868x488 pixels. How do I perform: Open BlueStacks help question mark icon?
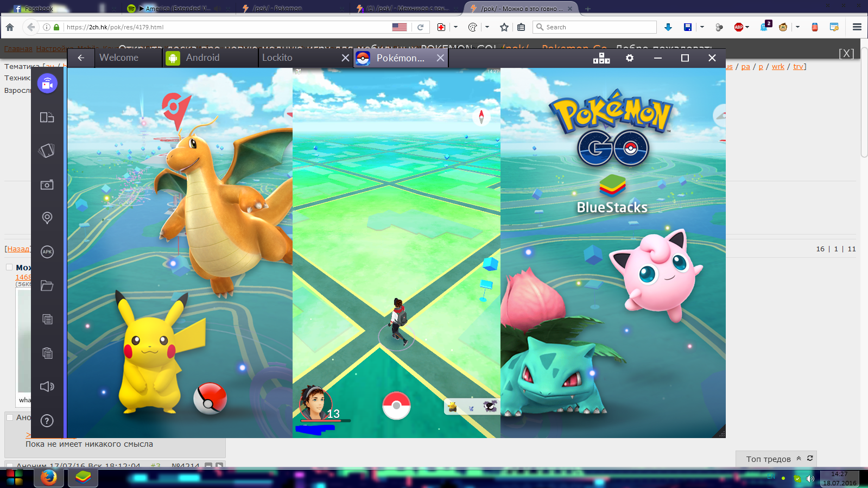(47, 421)
